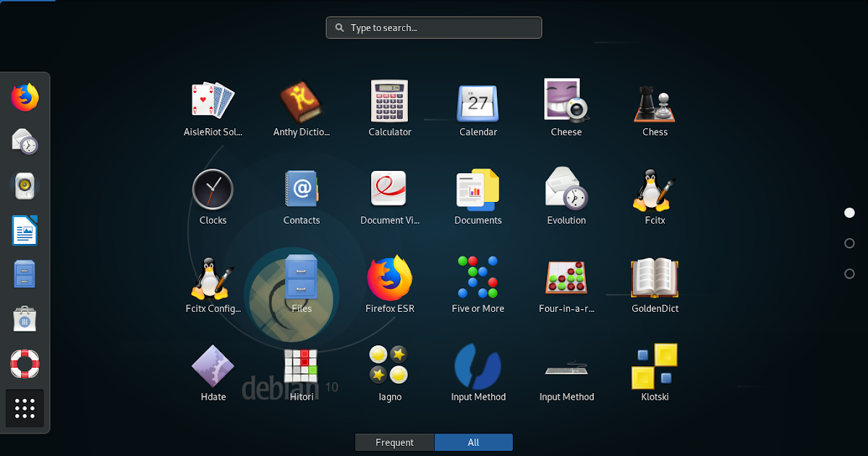Image resolution: width=868 pixels, height=456 pixels.
Task: Click the Show Applications grid button
Action: pos(25,408)
